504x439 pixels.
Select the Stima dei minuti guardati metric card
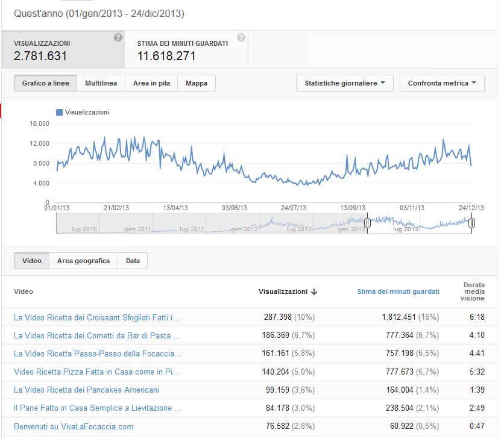186,49
